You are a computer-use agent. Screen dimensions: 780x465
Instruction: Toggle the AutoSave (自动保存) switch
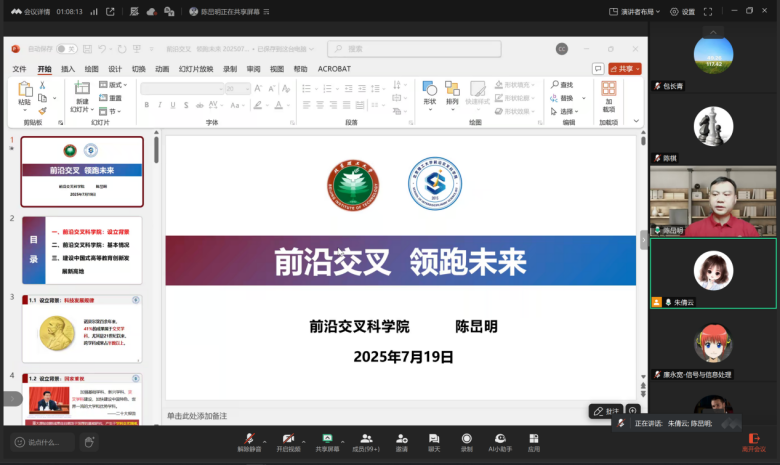(x=67, y=49)
